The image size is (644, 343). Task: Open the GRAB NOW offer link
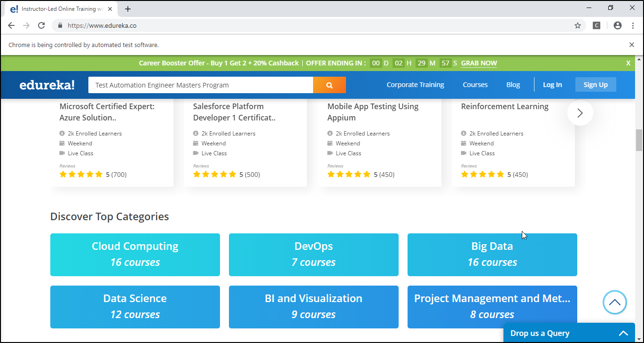click(x=479, y=63)
